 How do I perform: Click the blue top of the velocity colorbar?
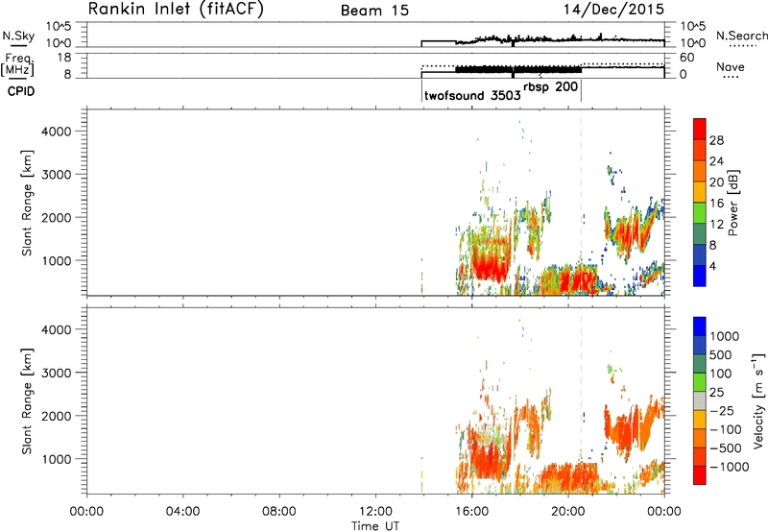[700, 326]
